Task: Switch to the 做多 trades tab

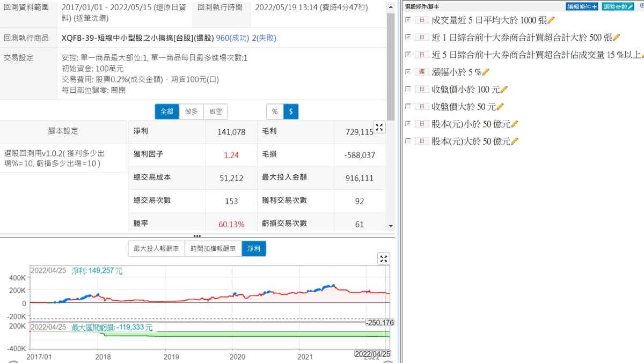Action: [191, 112]
